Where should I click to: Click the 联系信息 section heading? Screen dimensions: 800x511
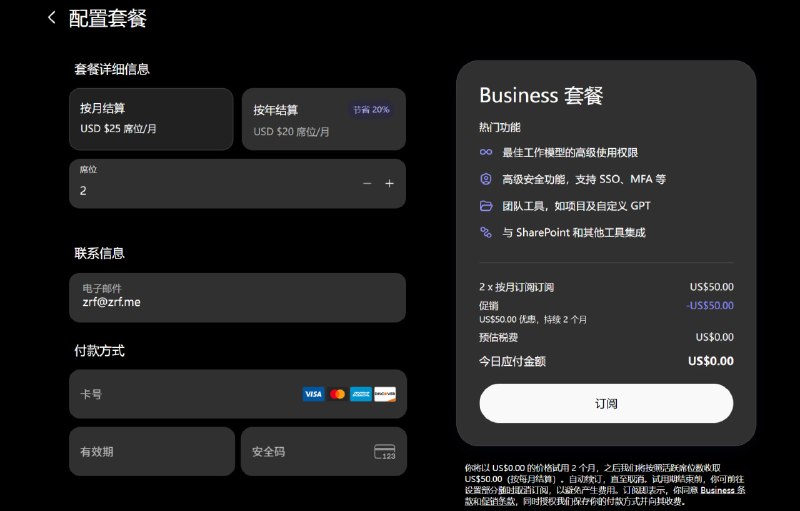click(x=99, y=253)
